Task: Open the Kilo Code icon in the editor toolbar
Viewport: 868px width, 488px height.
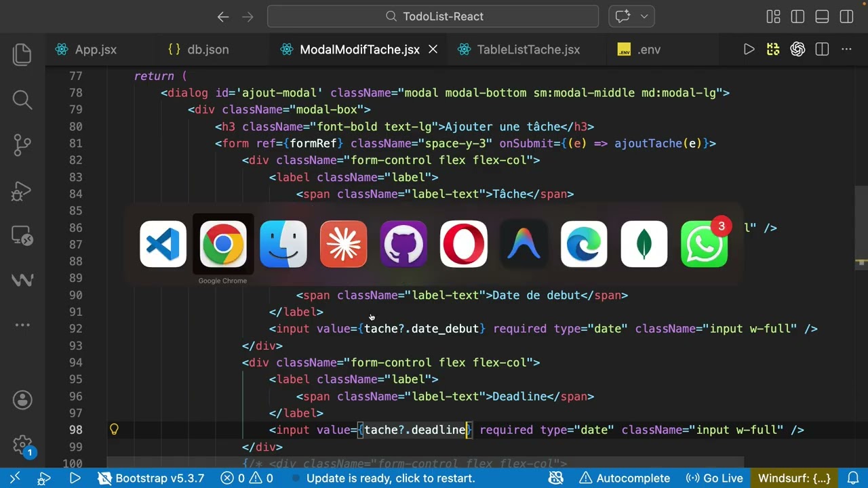Action: (773, 49)
